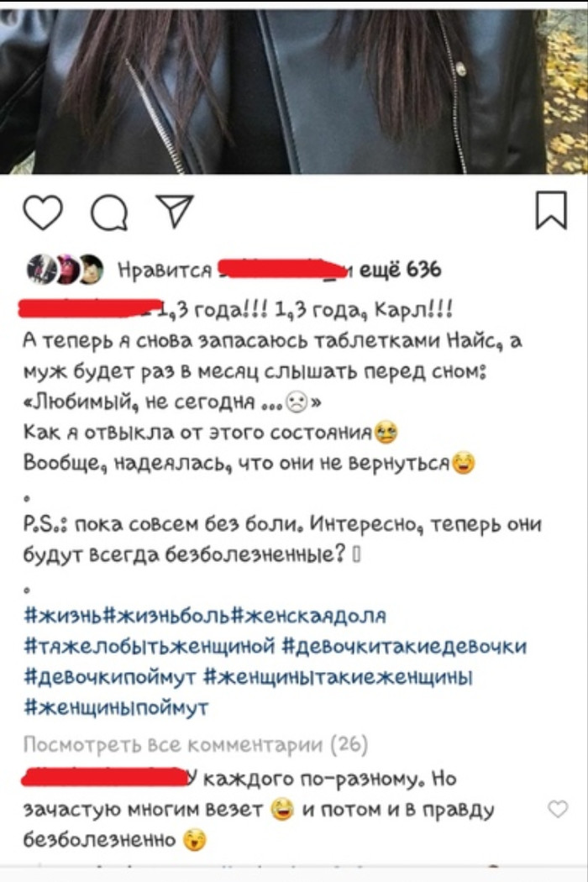This screenshot has height=882, width=588.
Task: Save the post with the bookmark icon
Action: 551,210
